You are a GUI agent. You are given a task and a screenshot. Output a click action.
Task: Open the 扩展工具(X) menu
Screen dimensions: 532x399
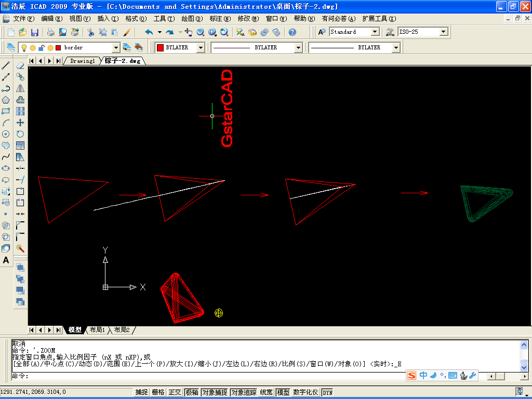click(x=379, y=19)
